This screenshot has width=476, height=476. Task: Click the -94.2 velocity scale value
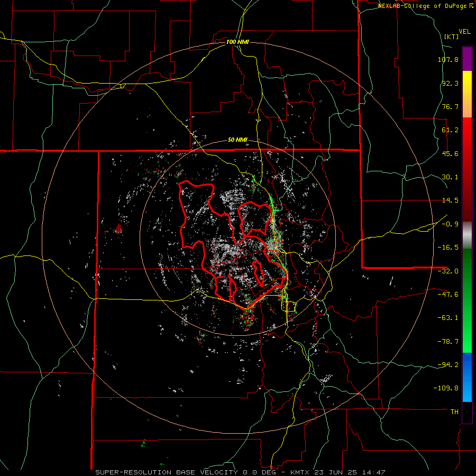click(448, 364)
